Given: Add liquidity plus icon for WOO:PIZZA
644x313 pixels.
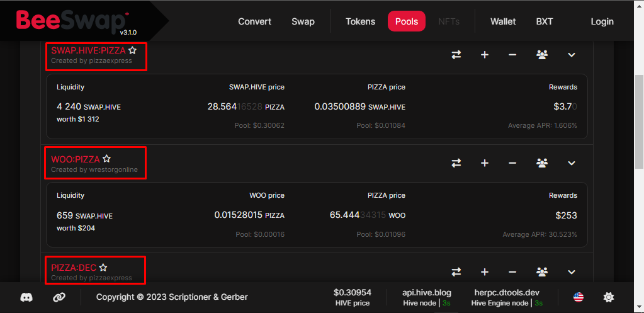Looking at the screenshot, I should click(x=485, y=163).
